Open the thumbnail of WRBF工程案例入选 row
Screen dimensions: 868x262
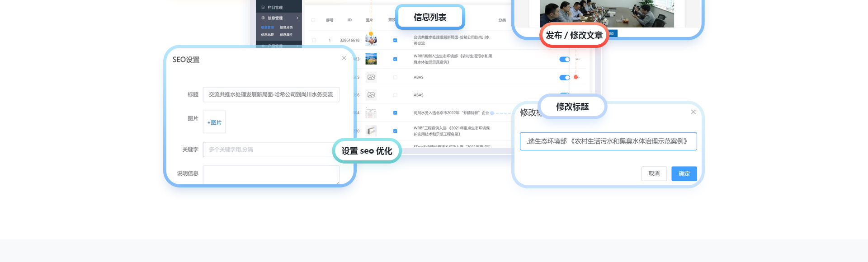point(371,131)
